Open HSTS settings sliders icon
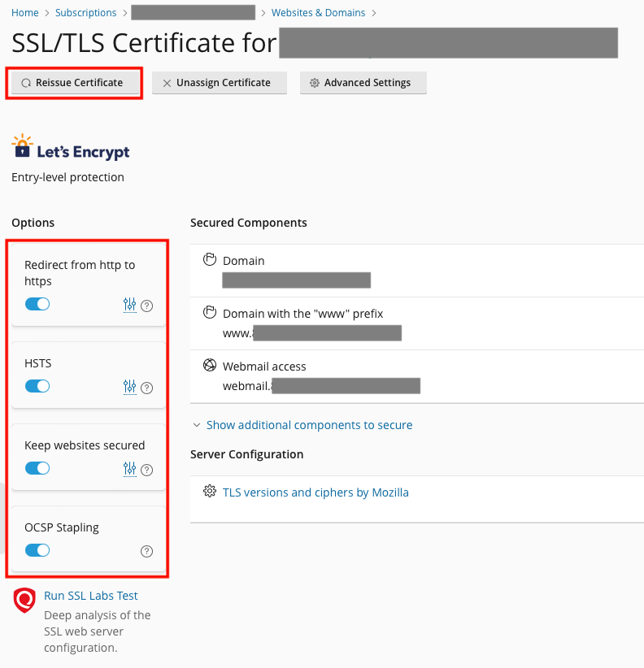Screen dimensions: 644x668 [129, 387]
